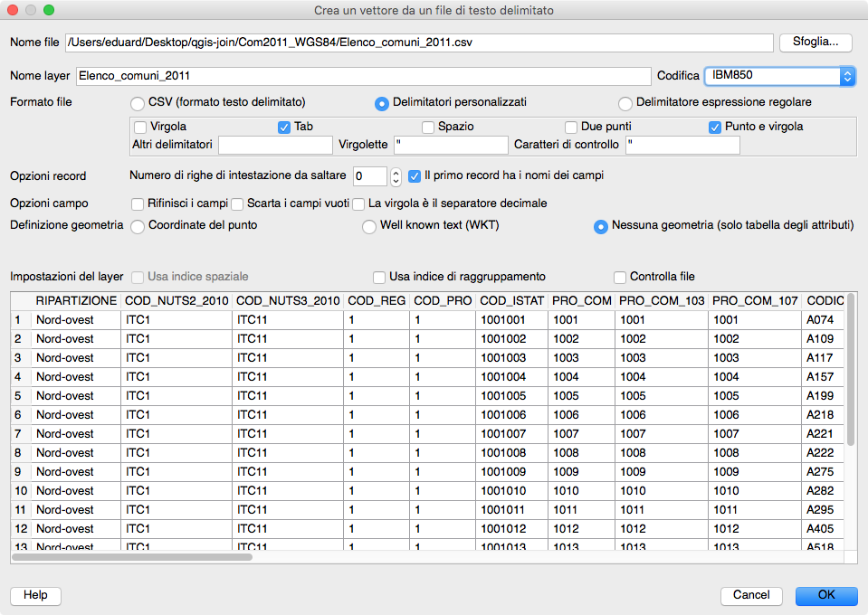Enable Scarta i campi vuoti checkbox

point(237,204)
